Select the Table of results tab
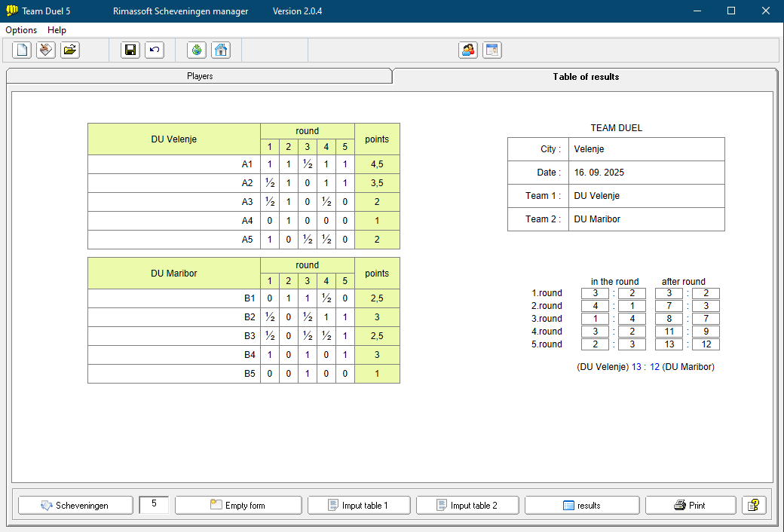The width and height of the screenshot is (784, 532). point(586,76)
